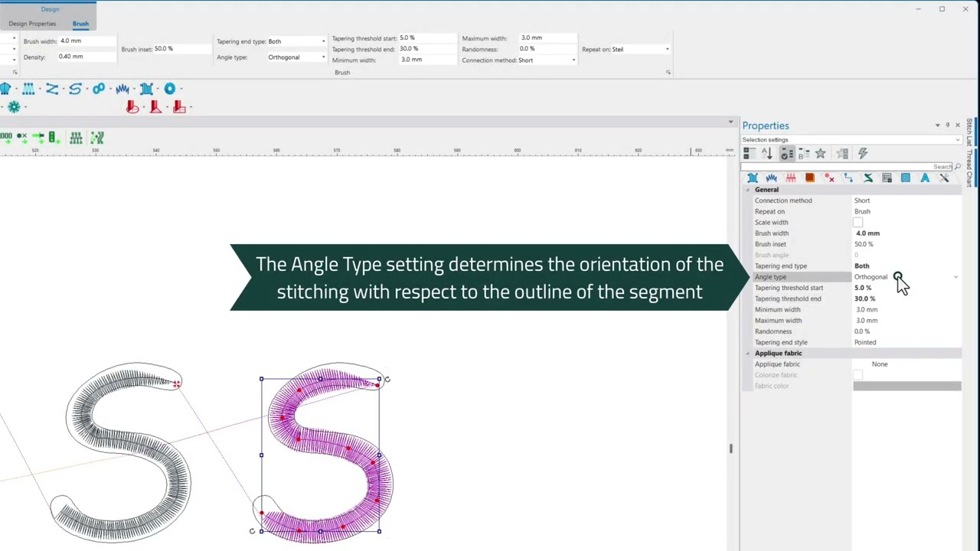
Task: Click the Density 0.40 mm field
Action: coord(86,57)
